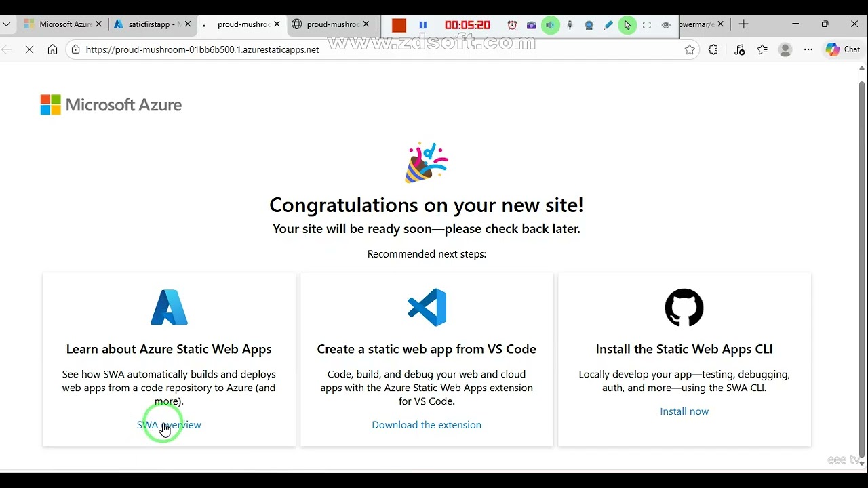Open a new browser tab
The width and height of the screenshot is (868, 488).
[743, 24]
